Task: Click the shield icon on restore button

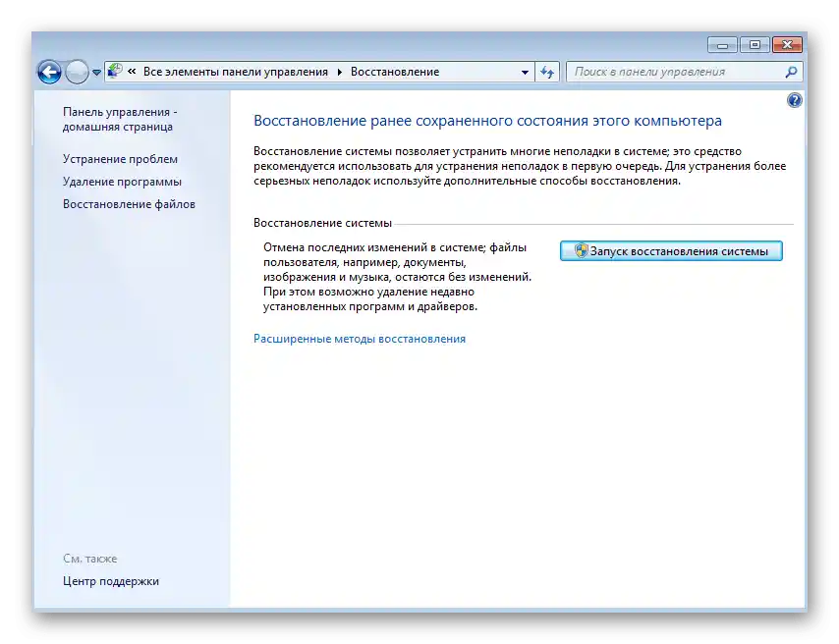Action: point(581,250)
